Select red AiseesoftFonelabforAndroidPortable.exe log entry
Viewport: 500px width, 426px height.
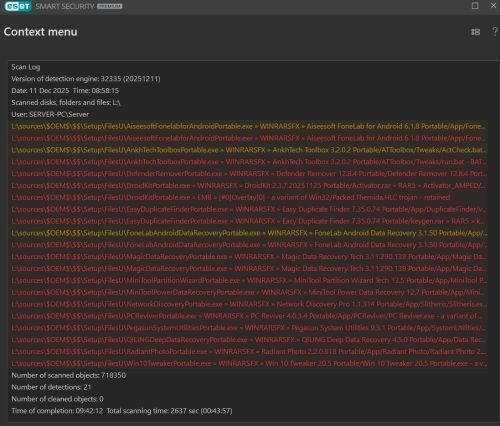click(x=248, y=138)
